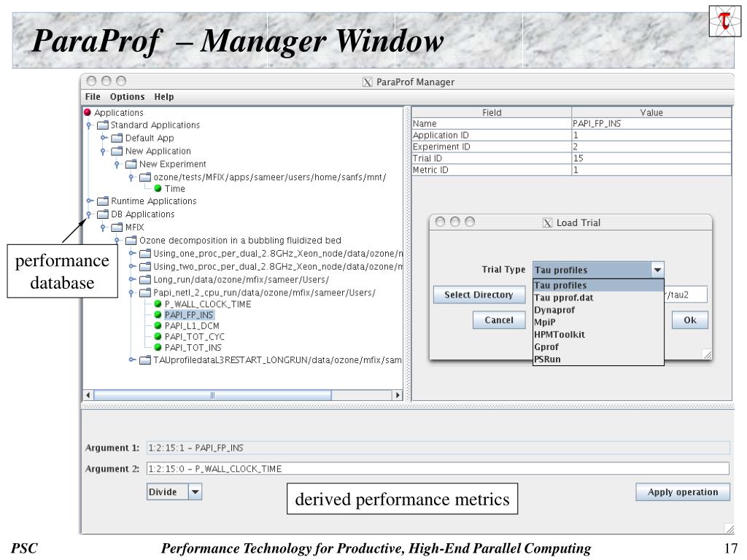747x560 pixels.
Task: Click the tree scrollbar right arrow
Action: click(398, 395)
